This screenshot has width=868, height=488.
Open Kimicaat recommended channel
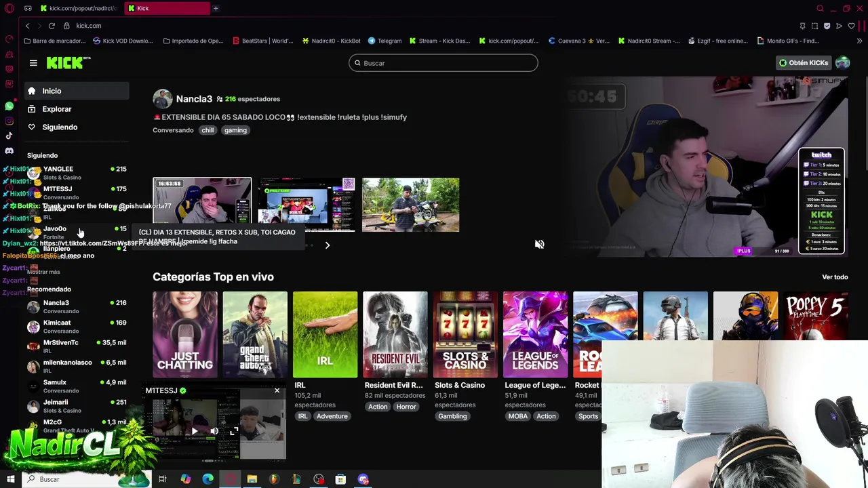(77, 327)
